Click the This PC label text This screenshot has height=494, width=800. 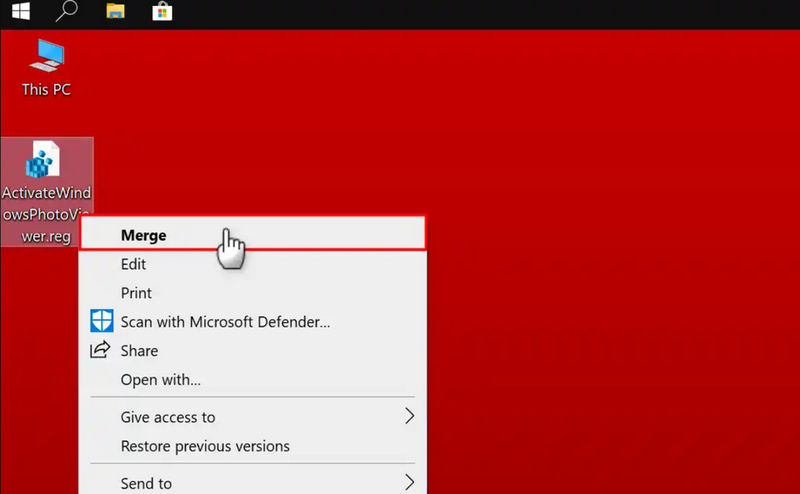(46, 89)
